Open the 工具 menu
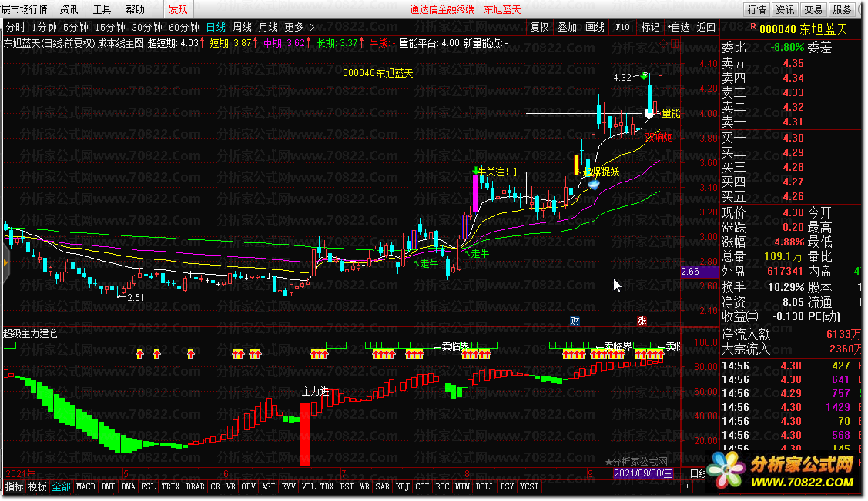The width and height of the screenshot is (868, 501). [x=102, y=9]
